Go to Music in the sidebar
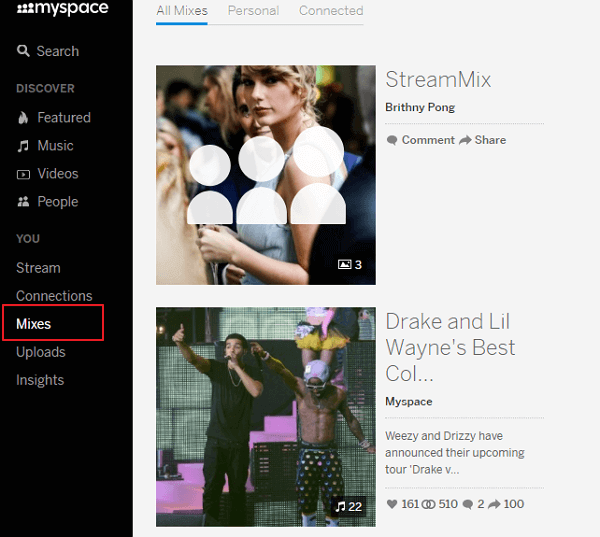 click(x=55, y=146)
